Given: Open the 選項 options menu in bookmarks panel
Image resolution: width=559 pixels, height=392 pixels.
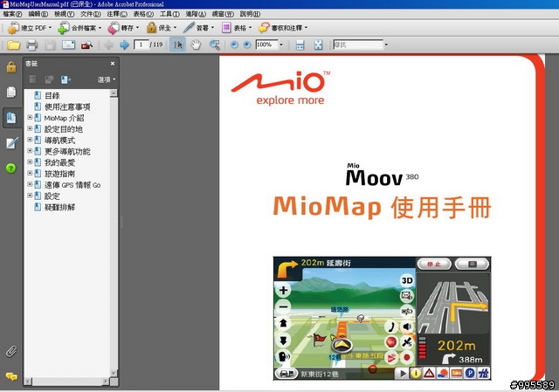Looking at the screenshot, I should (x=107, y=79).
